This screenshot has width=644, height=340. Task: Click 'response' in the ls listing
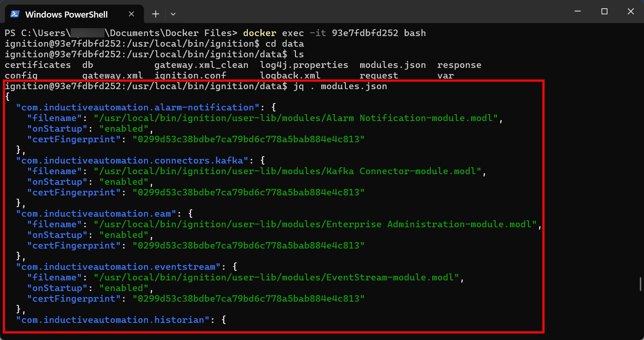pos(460,65)
